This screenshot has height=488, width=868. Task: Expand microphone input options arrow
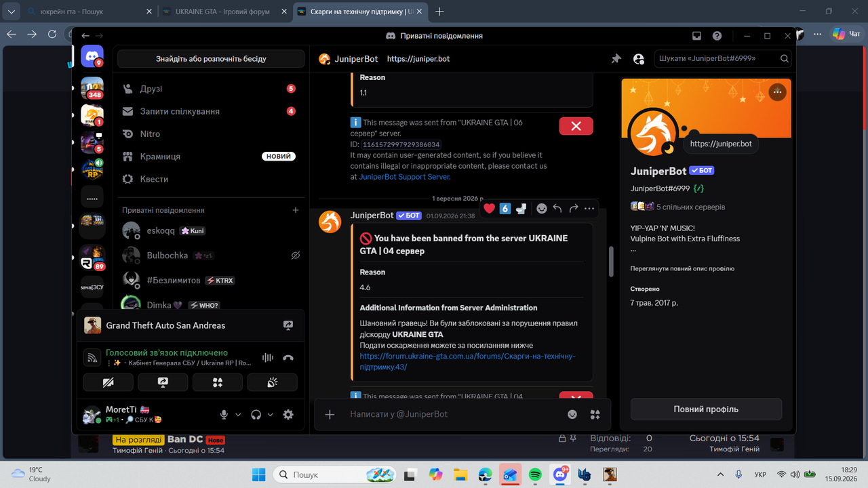[238, 415]
